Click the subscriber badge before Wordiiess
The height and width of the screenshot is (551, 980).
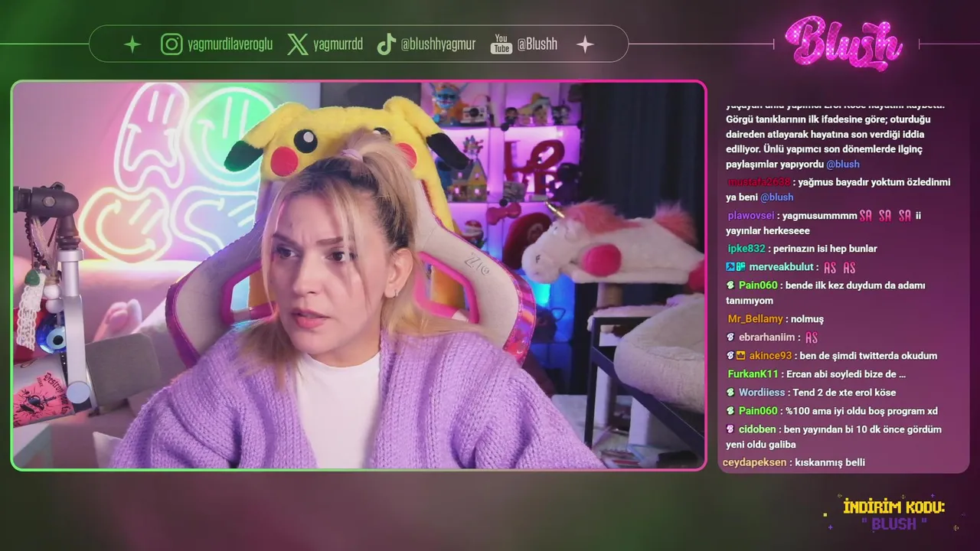pyautogui.click(x=730, y=393)
